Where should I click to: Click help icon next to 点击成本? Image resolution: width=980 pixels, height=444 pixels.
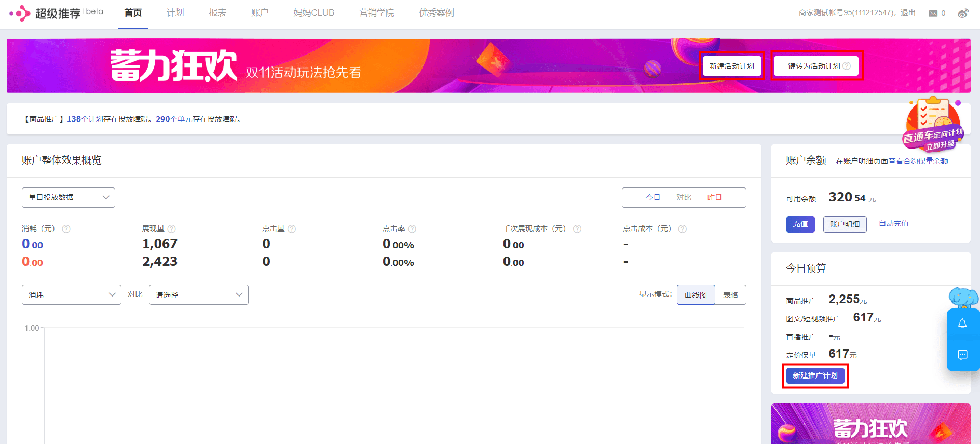coord(683,229)
